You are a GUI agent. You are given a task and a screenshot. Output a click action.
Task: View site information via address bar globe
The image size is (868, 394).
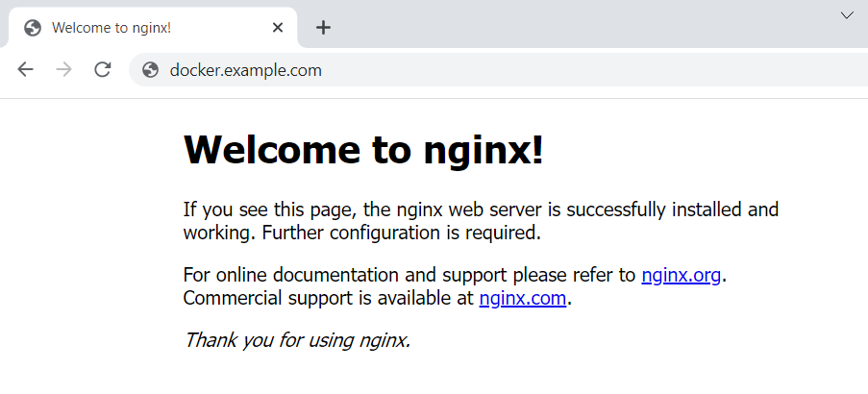150,70
